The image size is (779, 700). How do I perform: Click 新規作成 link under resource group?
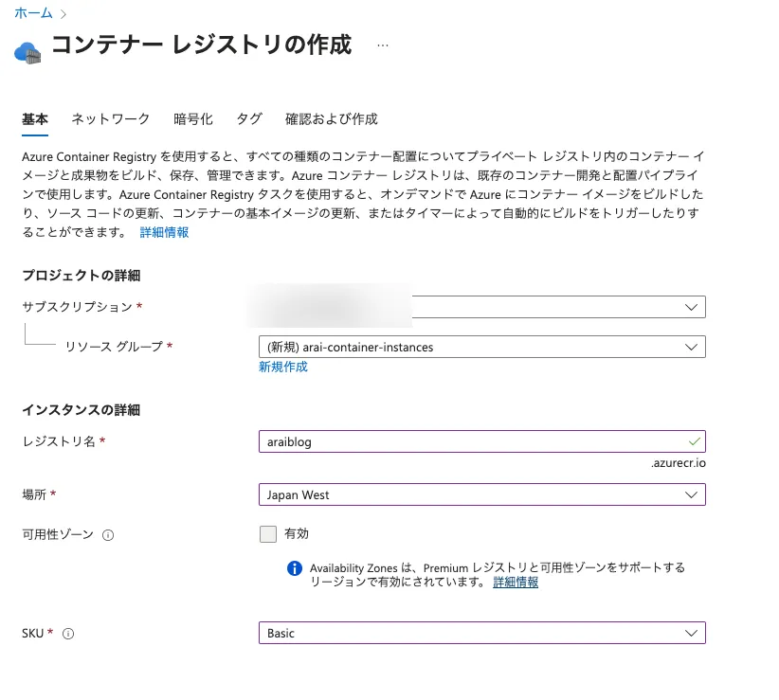click(x=283, y=367)
